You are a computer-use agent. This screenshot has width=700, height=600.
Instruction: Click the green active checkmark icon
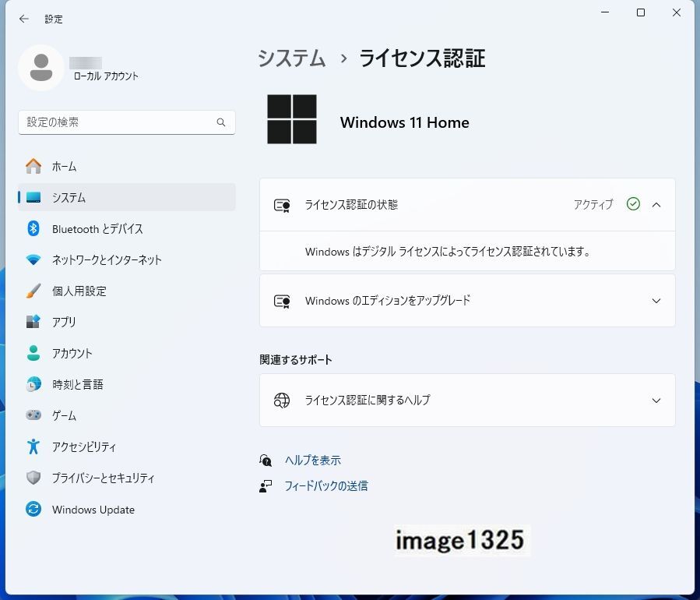pos(633,204)
